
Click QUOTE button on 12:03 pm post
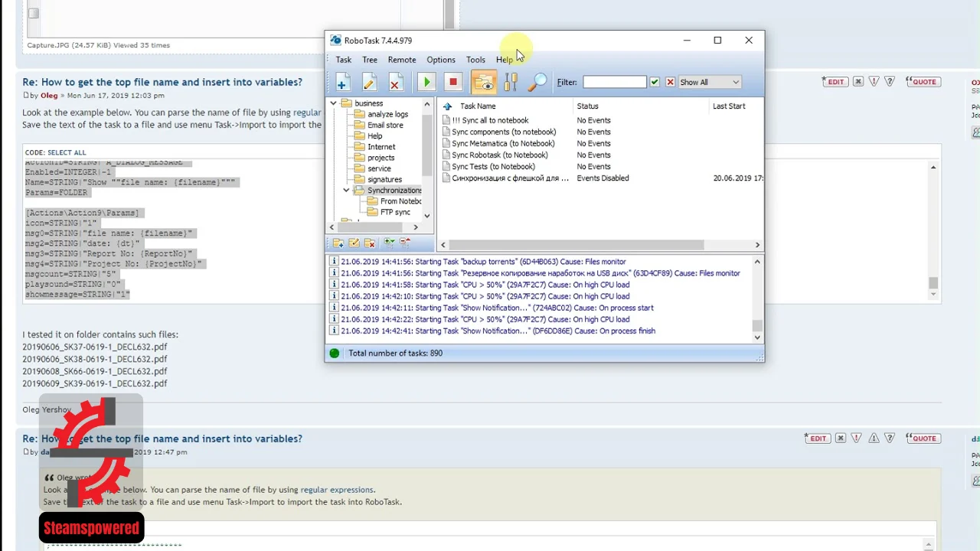(x=923, y=81)
